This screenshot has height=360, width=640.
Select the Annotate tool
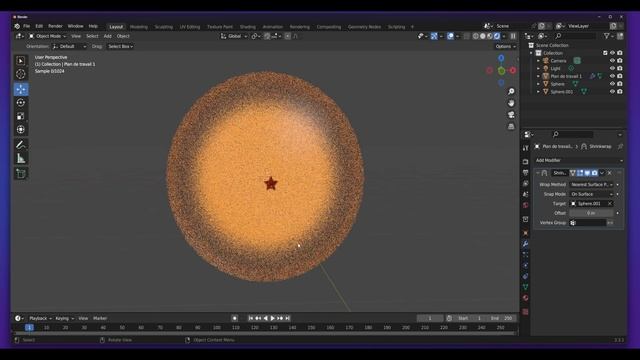21,144
